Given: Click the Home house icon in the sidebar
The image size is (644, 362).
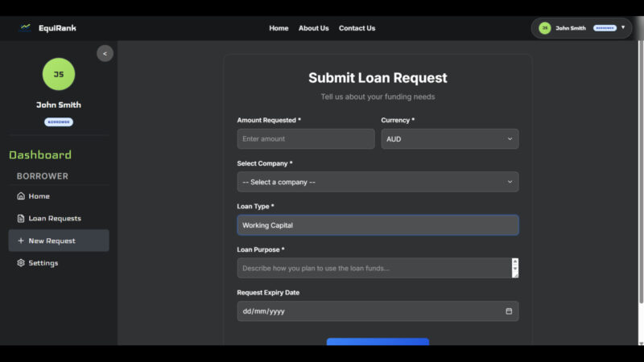Looking at the screenshot, I should (21, 196).
